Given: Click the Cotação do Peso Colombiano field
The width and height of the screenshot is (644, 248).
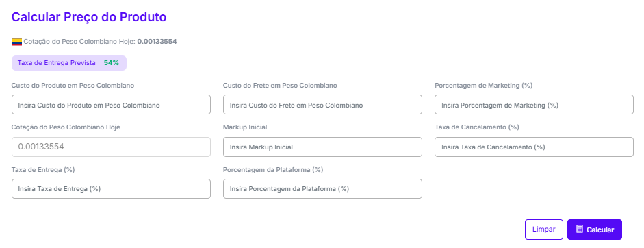Looking at the screenshot, I should [111, 147].
